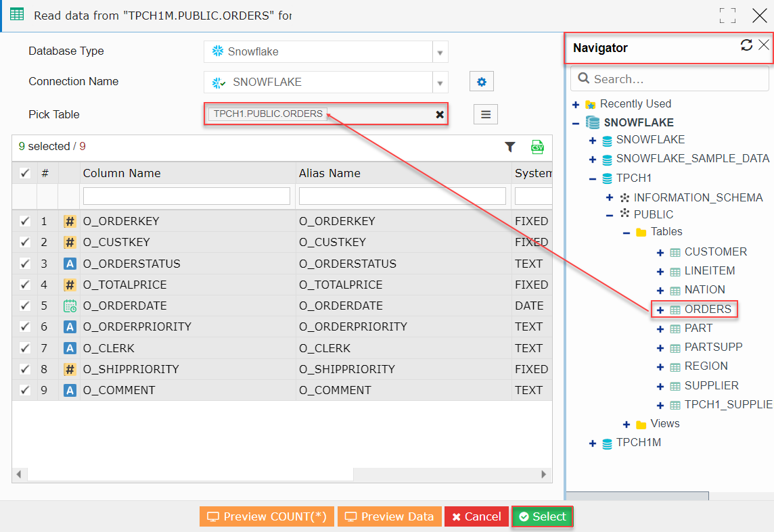Image resolution: width=774 pixels, height=532 pixels.
Task: Click the Preview COUNT(*) button
Action: point(267,516)
